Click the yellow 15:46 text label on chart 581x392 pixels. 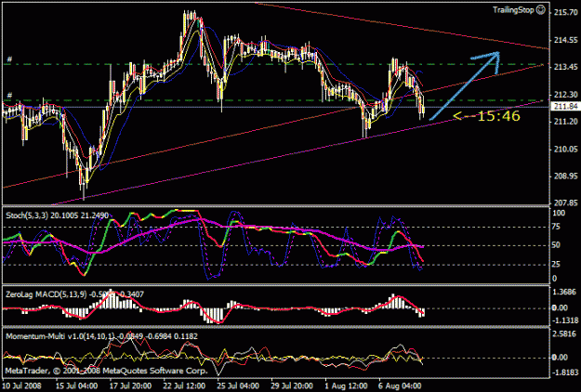(x=498, y=116)
